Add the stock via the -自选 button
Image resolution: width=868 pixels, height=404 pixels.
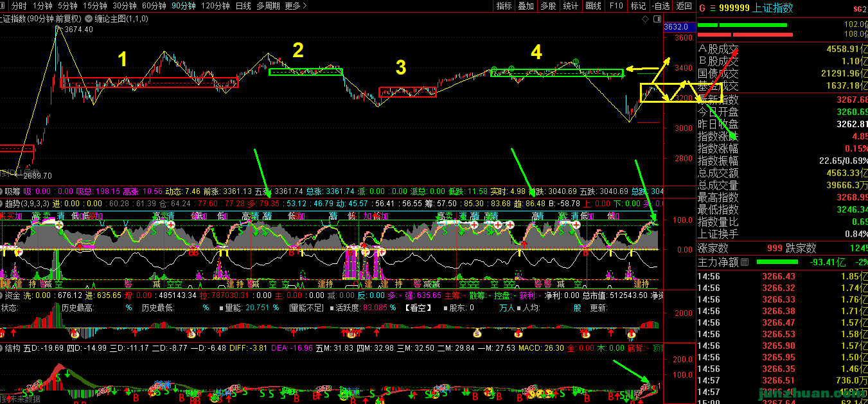[660, 6]
